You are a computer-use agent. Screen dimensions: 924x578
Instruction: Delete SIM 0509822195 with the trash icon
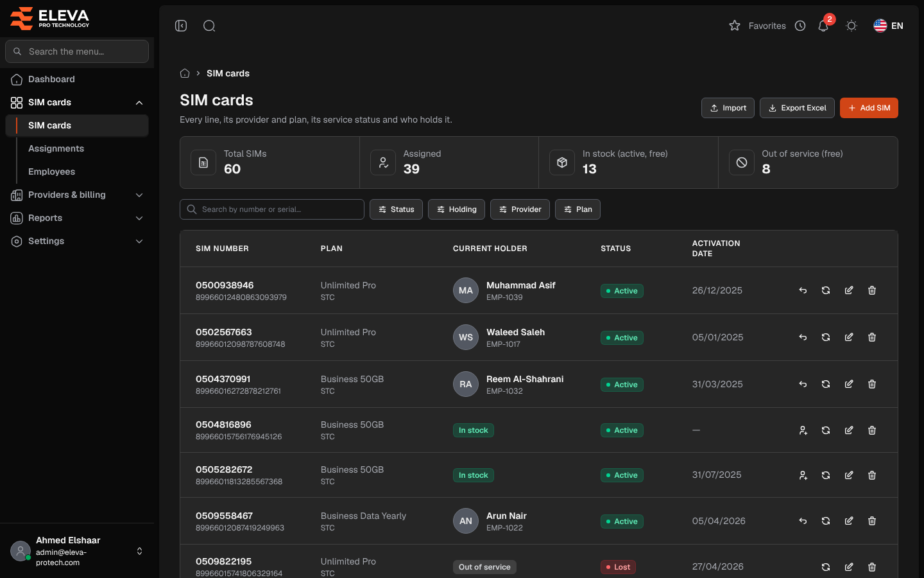(x=872, y=567)
